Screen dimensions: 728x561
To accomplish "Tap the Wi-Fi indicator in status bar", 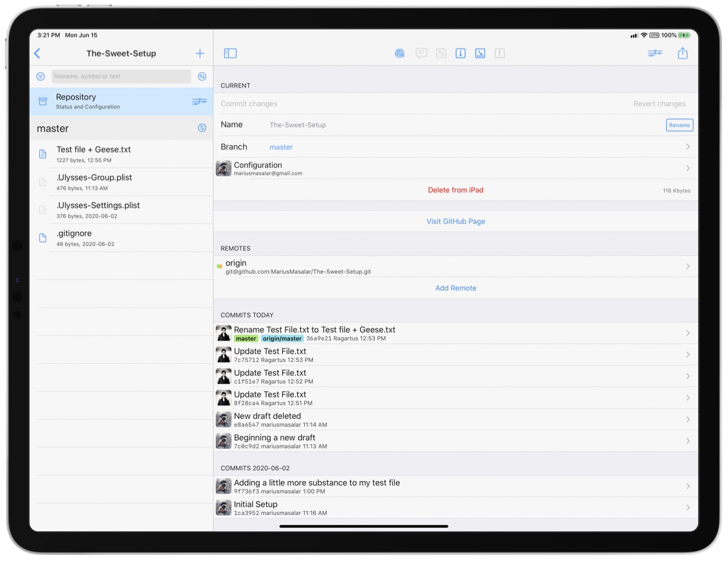I will coord(644,35).
